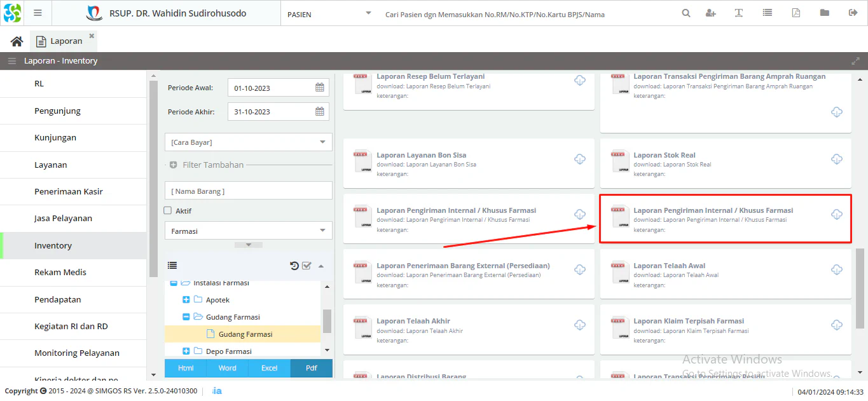Click the Word export button
Image resolution: width=868 pixels, height=401 pixels.
pyautogui.click(x=228, y=368)
